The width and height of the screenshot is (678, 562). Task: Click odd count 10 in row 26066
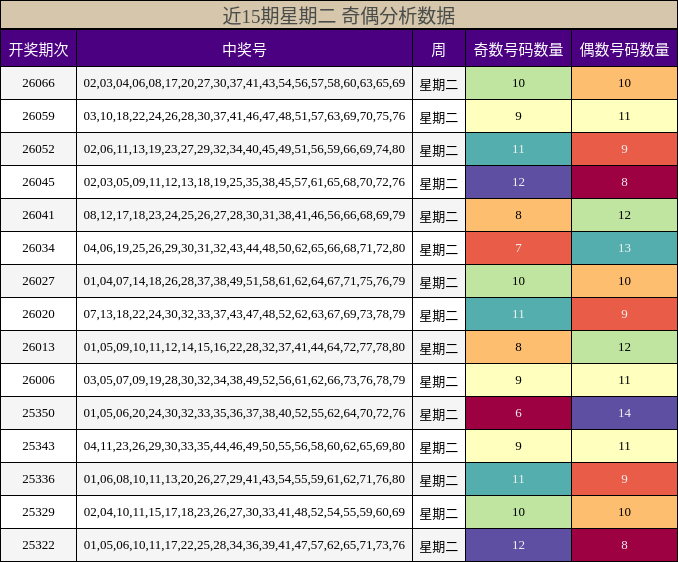click(x=518, y=83)
